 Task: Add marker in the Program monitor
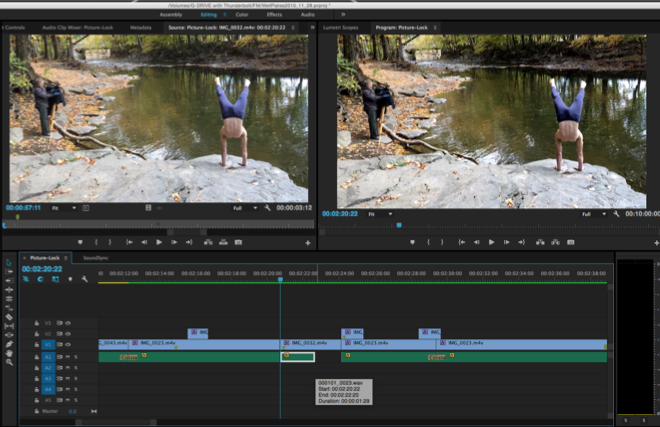(412, 242)
